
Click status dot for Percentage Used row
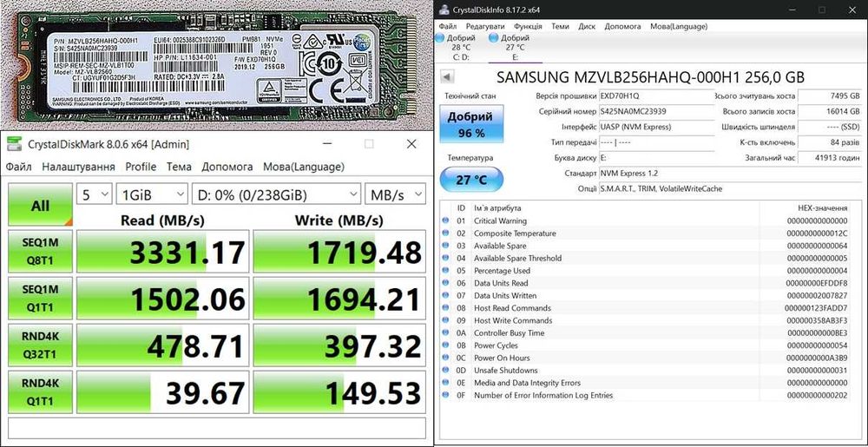[445, 271]
